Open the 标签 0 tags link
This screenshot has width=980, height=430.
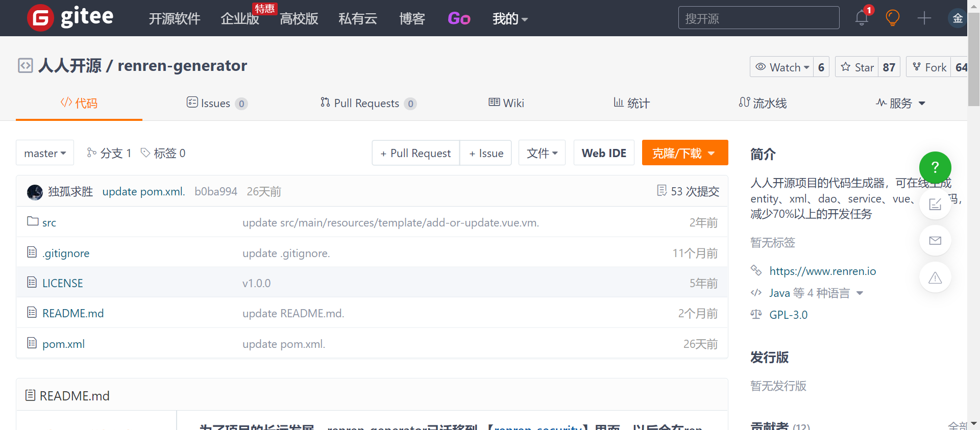[x=163, y=153]
